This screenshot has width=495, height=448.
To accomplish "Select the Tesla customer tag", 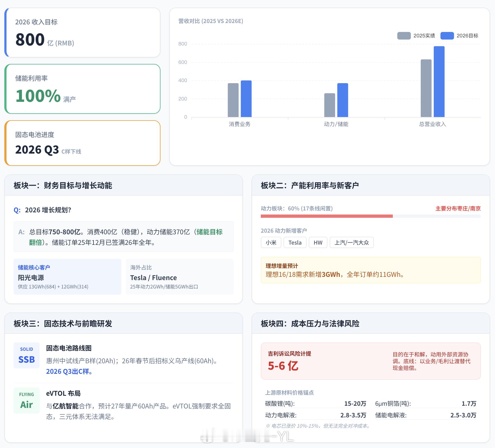I will 295,242.
